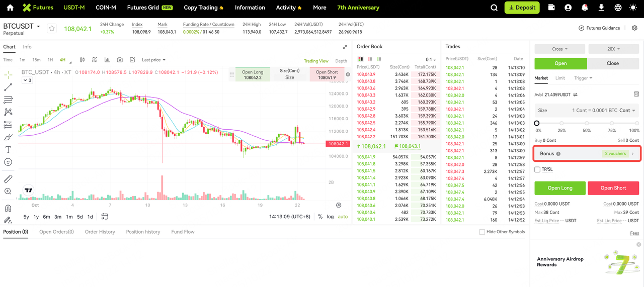
Task: Open the 20X leverage dropdown
Action: click(x=613, y=49)
